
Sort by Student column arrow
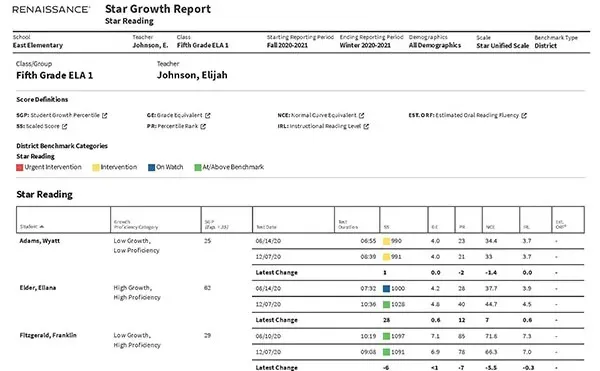tap(42, 227)
